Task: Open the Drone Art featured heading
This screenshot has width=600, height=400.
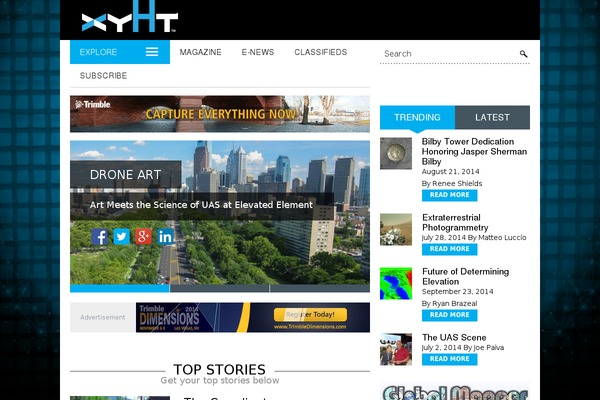Action: [126, 175]
